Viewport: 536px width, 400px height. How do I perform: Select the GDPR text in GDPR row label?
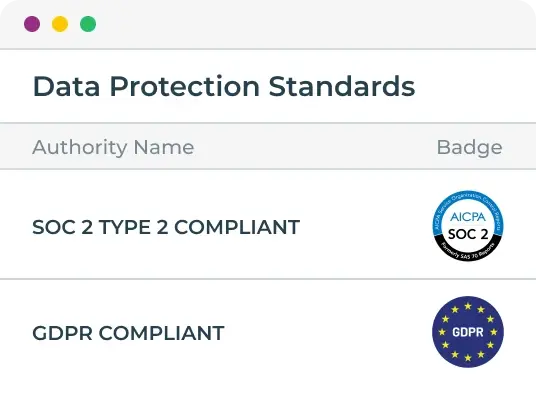tap(63, 333)
